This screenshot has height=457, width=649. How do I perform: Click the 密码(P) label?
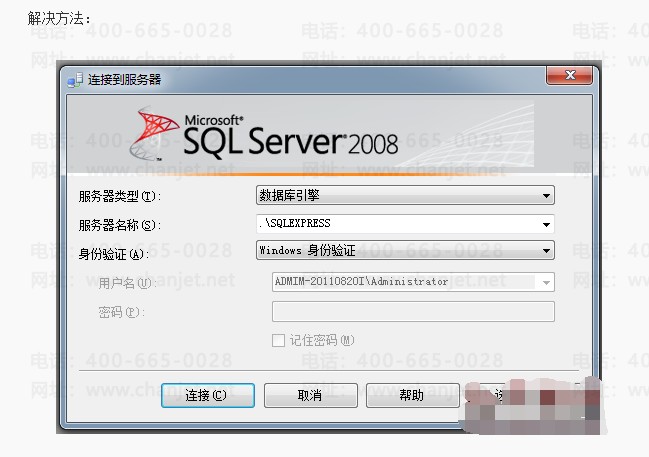click(x=121, y=312)
